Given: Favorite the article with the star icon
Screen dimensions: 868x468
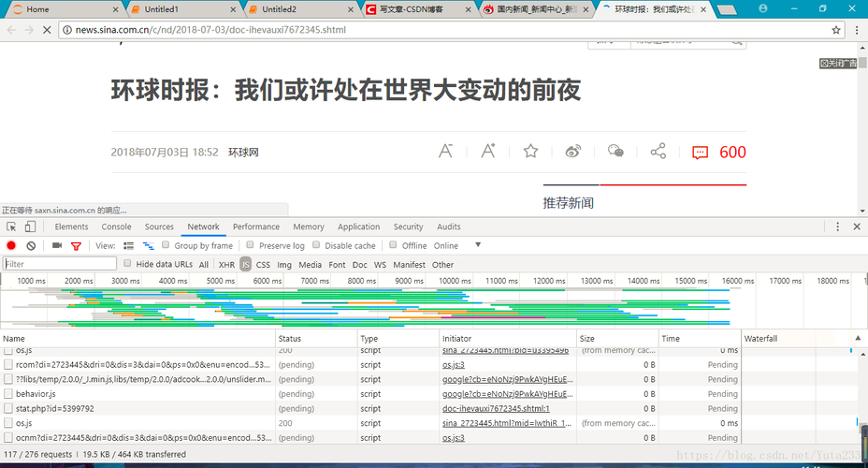Looking at the screenshot, I should [x=531, y=151].
